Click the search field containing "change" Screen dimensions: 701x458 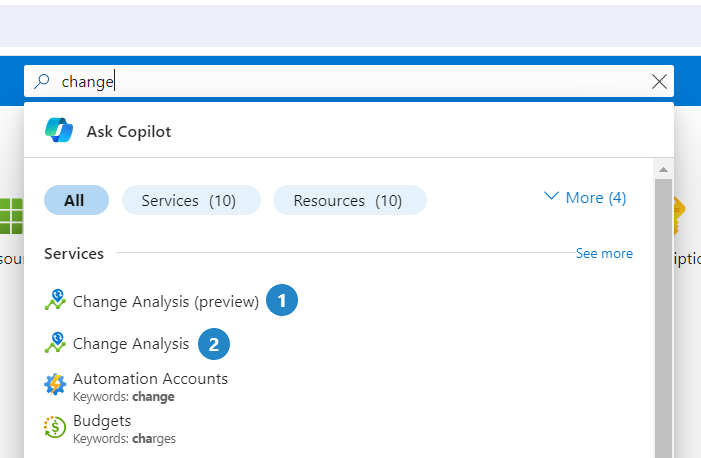[349, 81]
